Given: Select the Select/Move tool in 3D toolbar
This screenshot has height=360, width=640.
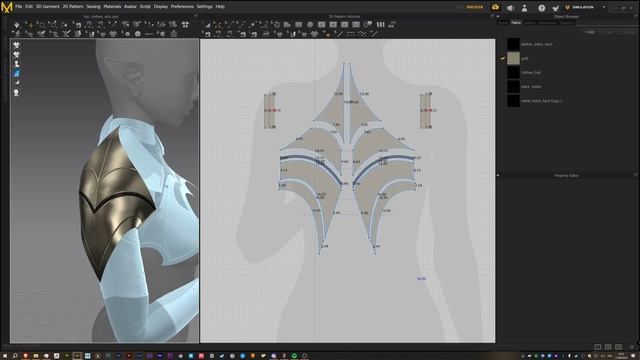Looking at the screenshot, I should point(30,25).
